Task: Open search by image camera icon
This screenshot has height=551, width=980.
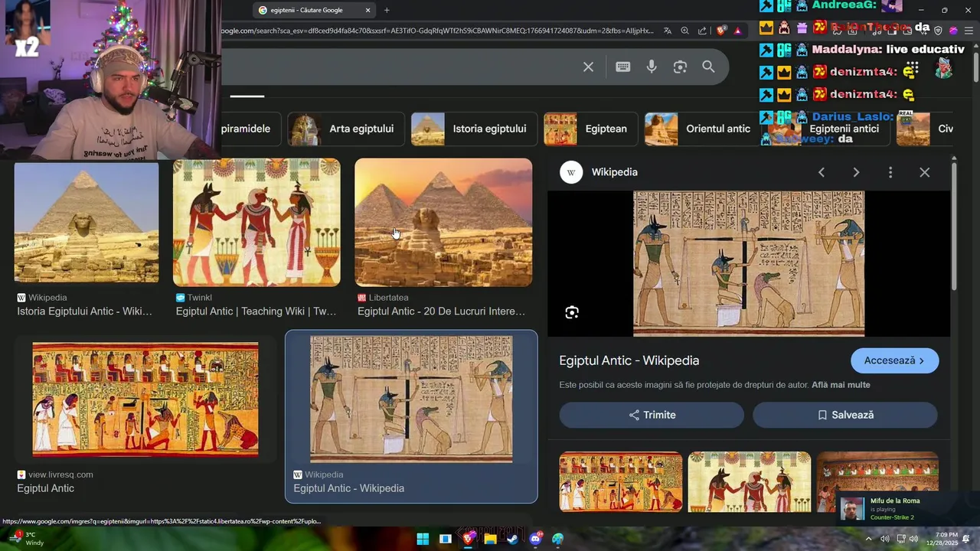Action: (x=680, y=67)
